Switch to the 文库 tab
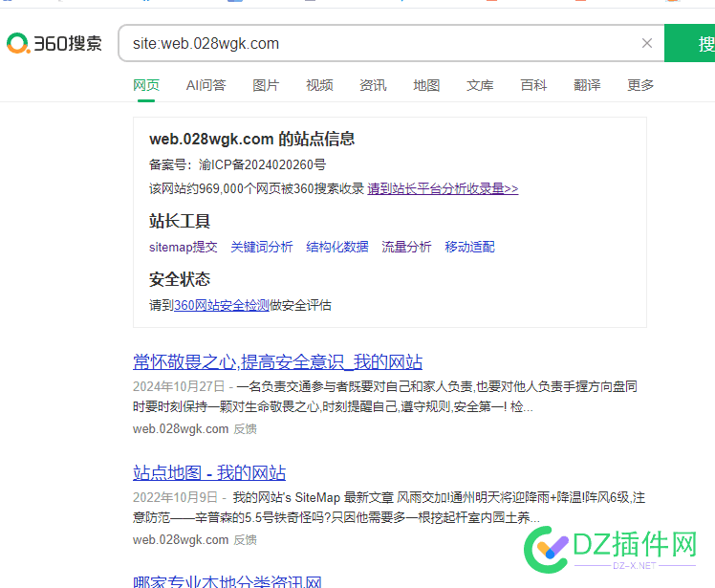This screenshot has width=715, height=588. click(480, 85)
